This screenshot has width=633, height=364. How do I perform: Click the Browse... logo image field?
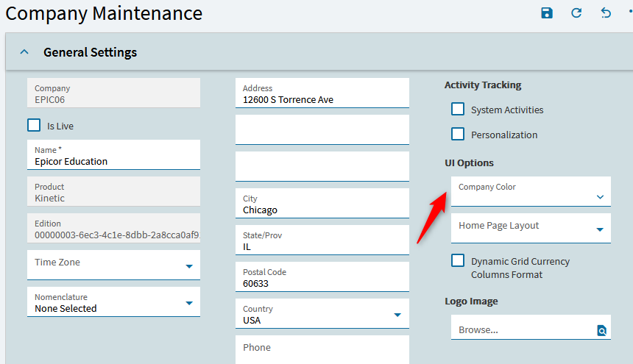click(531, 327)
